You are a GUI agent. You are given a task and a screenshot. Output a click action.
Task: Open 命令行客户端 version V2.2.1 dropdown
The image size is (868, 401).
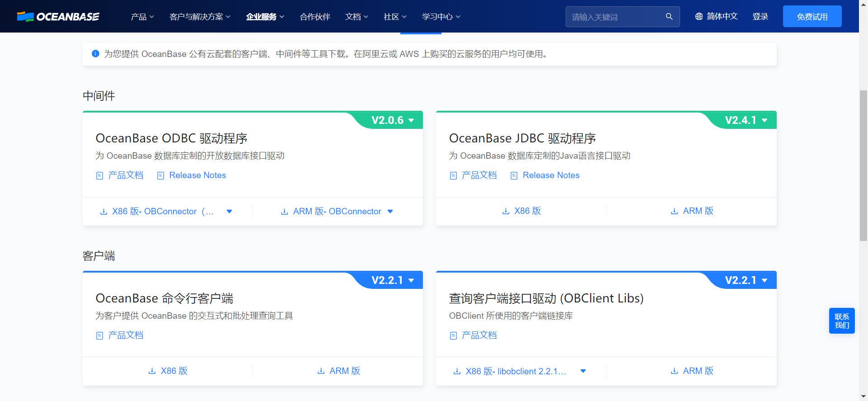[x=393, y=280]
